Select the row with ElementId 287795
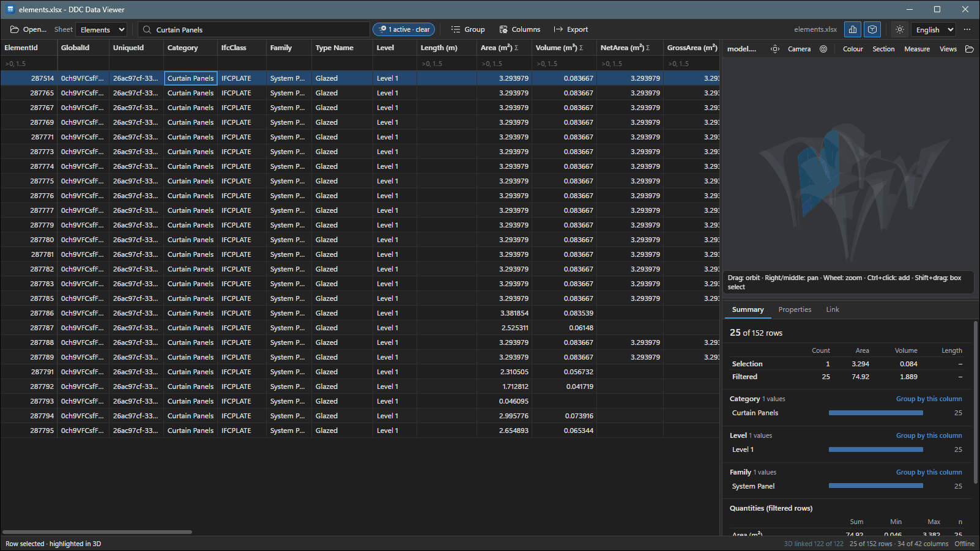 (x=360, y=431)
